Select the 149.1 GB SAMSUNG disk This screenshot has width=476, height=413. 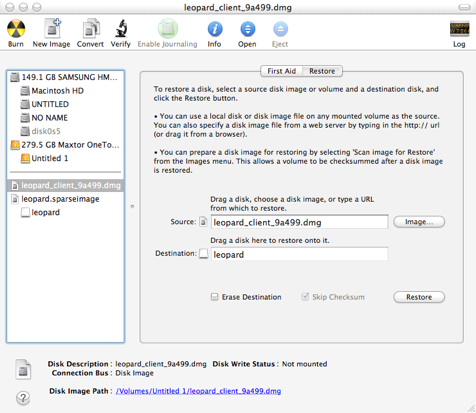point(65,77)
